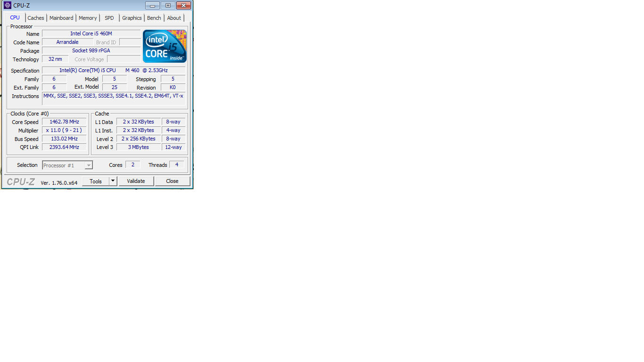The width and height of the screenshot is (644, 362).
Task: Open the Graphics tab
Action: [132, 18]
